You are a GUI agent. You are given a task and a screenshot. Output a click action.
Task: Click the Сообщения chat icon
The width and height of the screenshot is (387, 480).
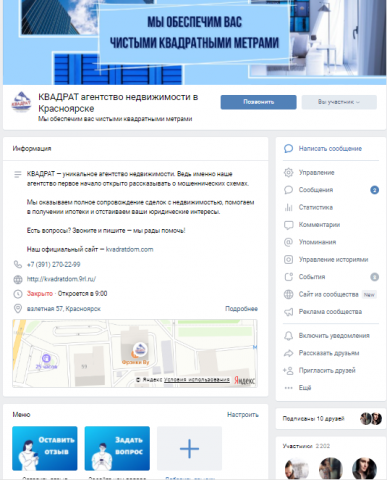tap(288, 190)
